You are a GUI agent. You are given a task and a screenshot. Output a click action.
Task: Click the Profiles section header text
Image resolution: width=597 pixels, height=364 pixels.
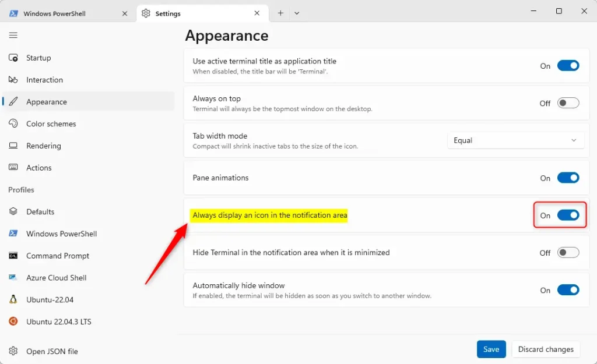[22, 190]
